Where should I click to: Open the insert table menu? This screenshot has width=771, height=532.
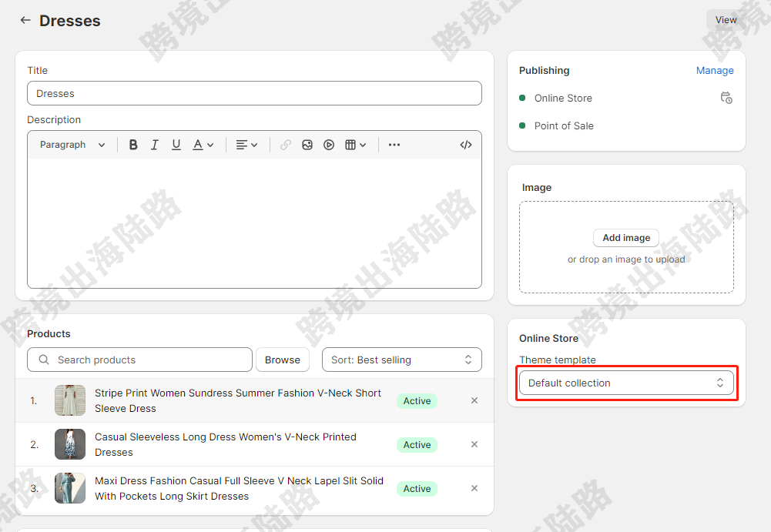tap(355, 145)
